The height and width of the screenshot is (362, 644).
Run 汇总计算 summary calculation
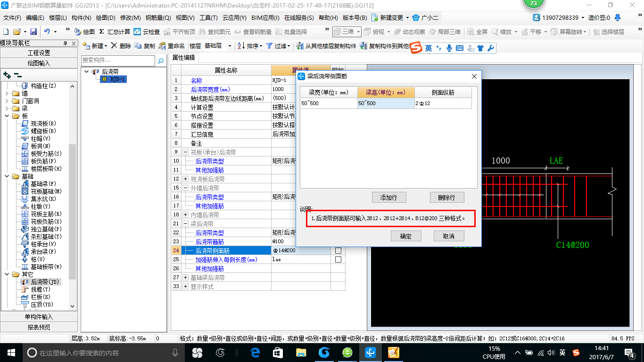click(x=115, y=32)
